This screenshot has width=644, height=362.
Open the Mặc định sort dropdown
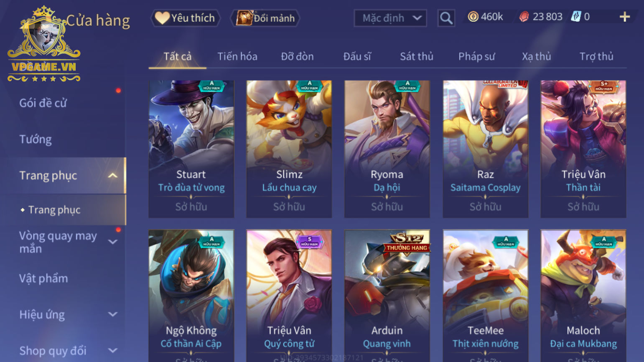(x=390, y=18)
